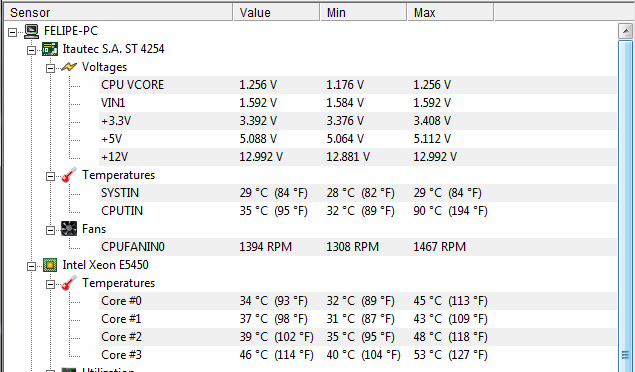Click the CPU VCORE value 1.256 V

(258, 85)
